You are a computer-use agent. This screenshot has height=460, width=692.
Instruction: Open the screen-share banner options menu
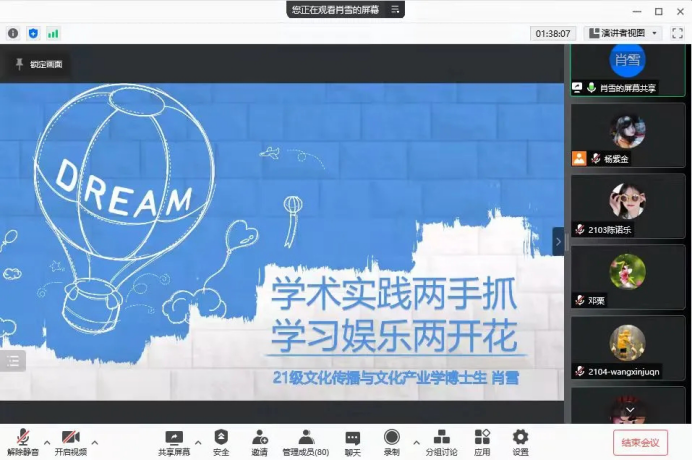[x=396, y=9]
